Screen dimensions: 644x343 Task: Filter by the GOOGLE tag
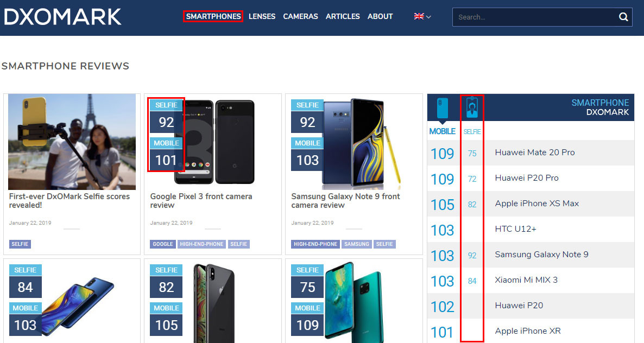(163, 244)
